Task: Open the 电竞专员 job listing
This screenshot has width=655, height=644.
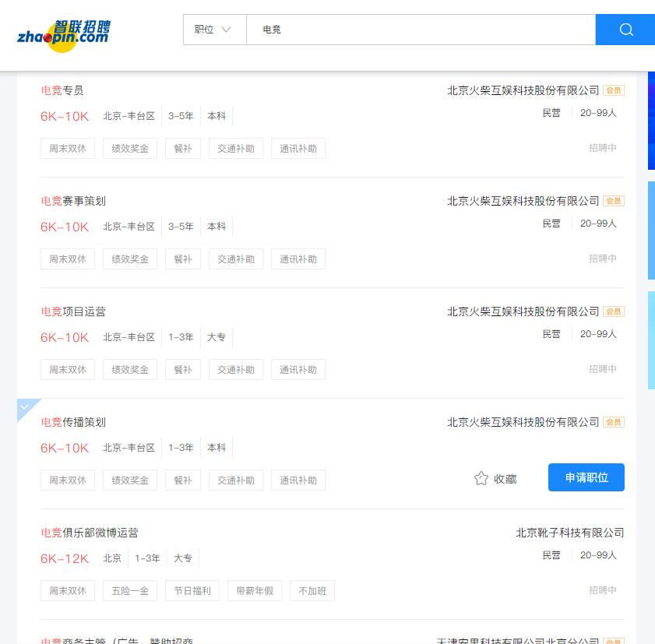Action: 62,90
